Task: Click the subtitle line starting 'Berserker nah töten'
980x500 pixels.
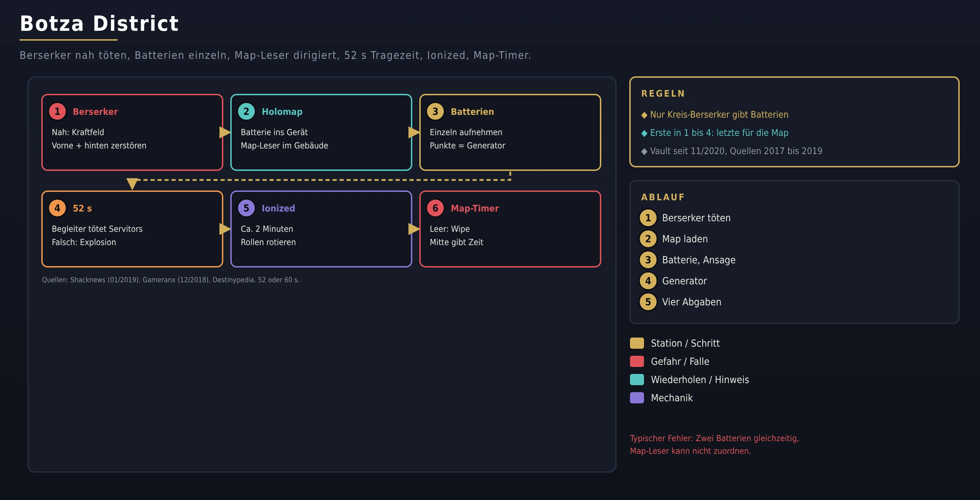Action: [x=275, y=56]
